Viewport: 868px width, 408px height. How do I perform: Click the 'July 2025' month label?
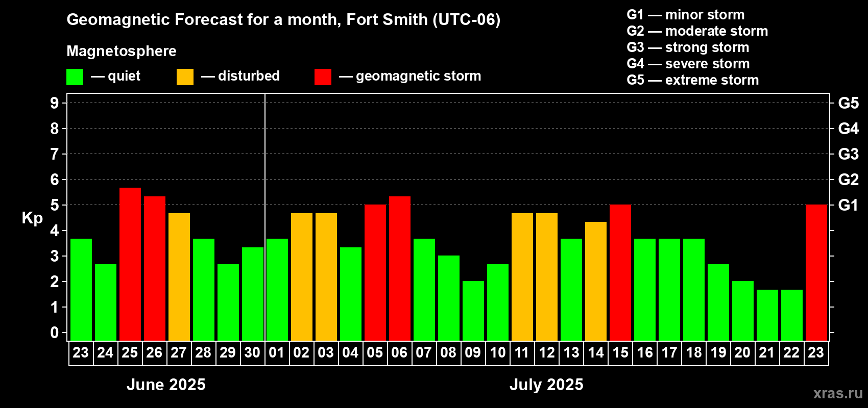pyautogui.click(x=546, y=385)
